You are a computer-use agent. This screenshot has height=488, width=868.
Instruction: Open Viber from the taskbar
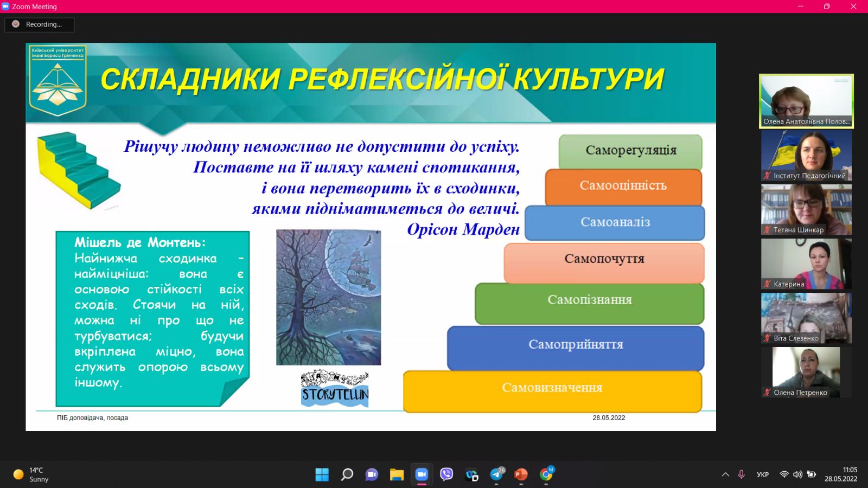[446, 474]
